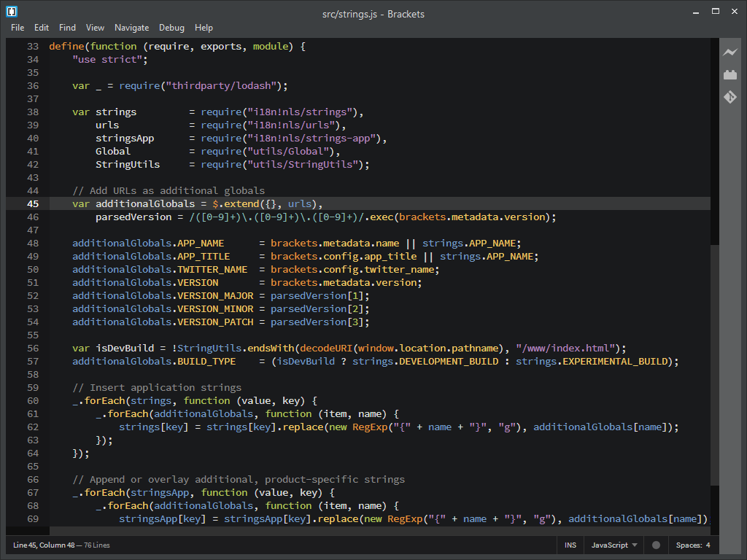Screen dimensions: 747x560
Task: Click "i18n!nls/urls" require path
Action: coord(291,125)
